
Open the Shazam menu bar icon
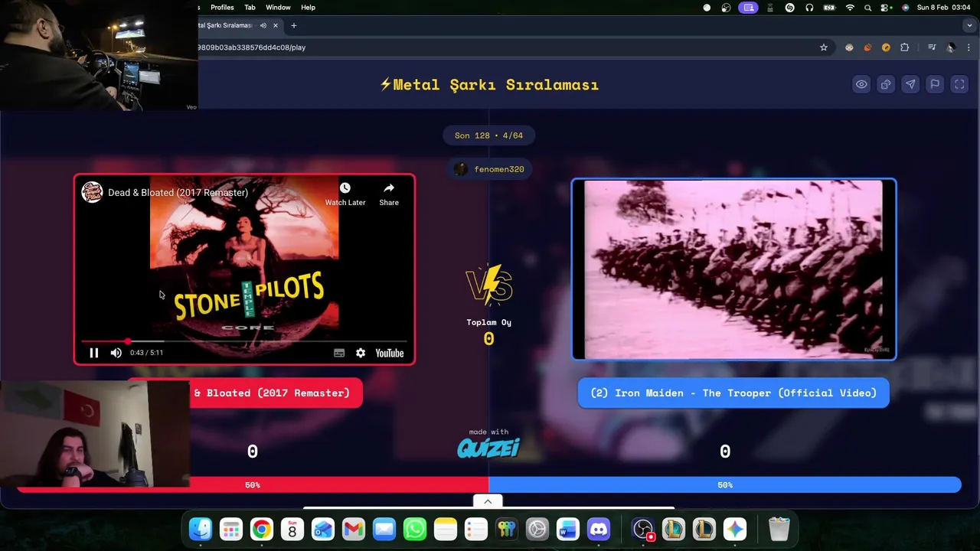coord(789,8)
